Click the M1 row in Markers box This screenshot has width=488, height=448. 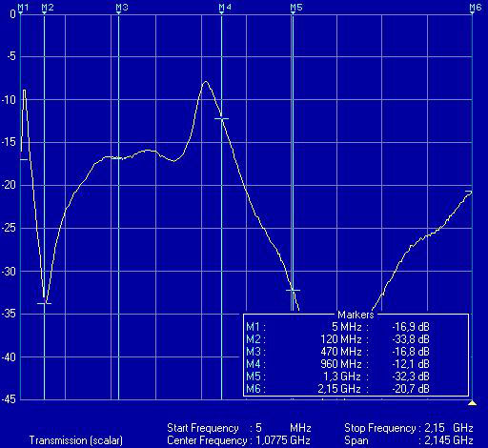click(x=337, y=327)
